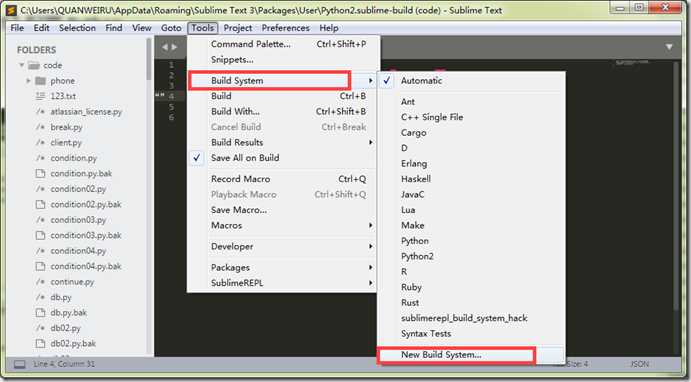Close the open Tools menu
Screen dimensions: 691x382
(x=203, y=28)
